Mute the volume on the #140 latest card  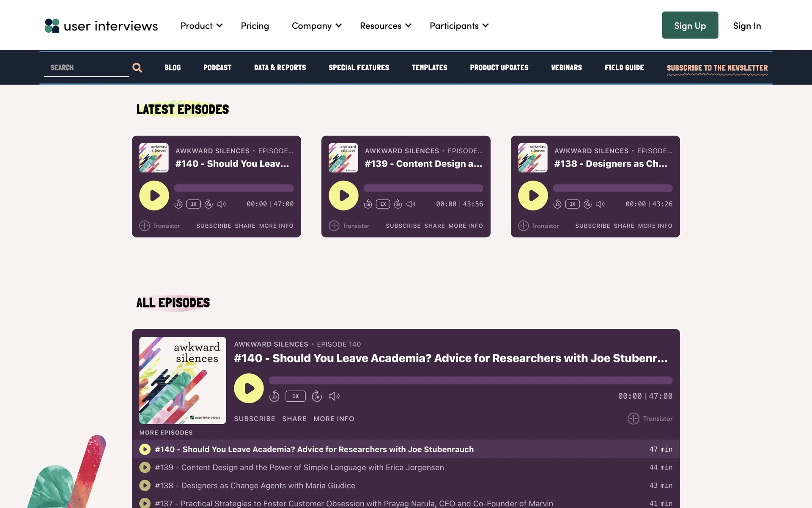(221, 204)
